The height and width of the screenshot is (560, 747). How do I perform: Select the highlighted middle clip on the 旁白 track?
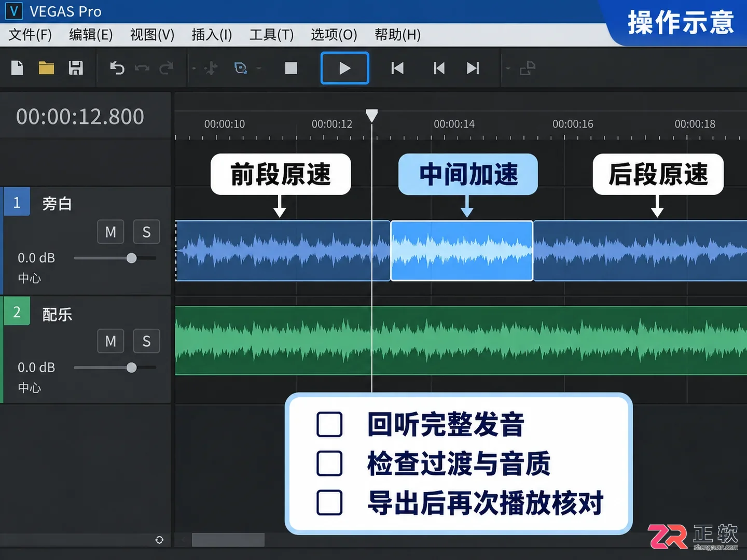(462, 251)
